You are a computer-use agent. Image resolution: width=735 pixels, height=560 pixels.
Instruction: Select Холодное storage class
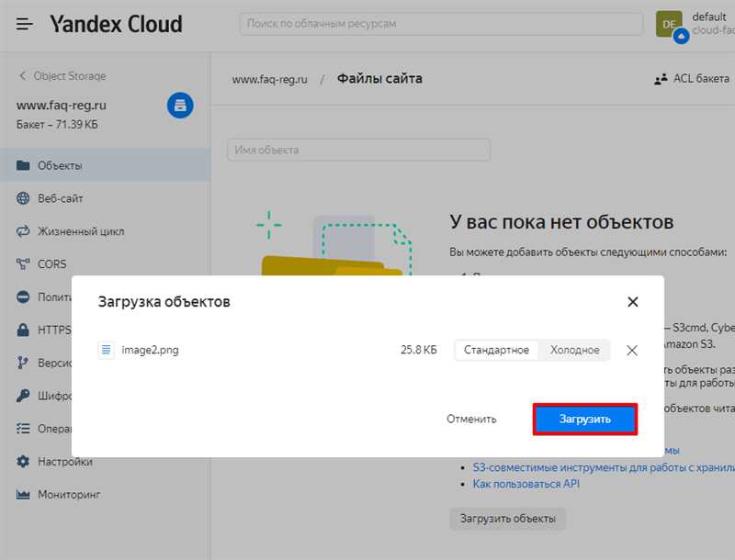coord(575,351)
